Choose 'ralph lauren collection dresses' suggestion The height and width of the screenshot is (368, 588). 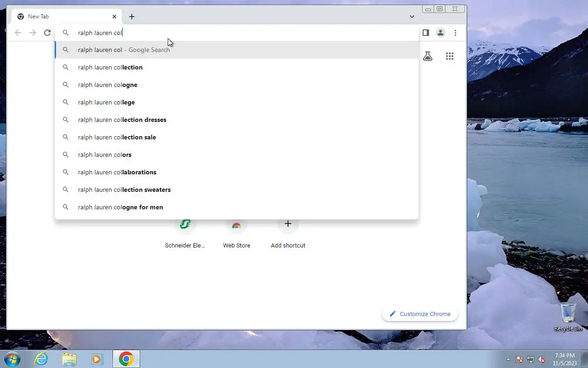tap(237, 120)
